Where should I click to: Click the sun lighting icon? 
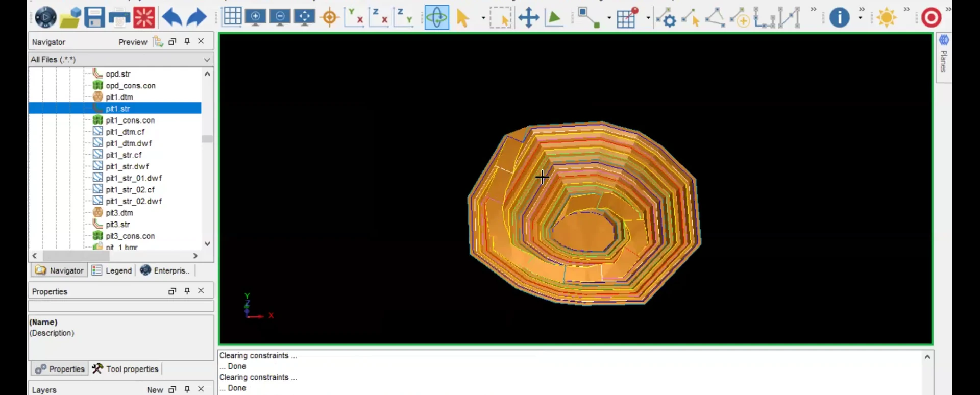[887, 18]
